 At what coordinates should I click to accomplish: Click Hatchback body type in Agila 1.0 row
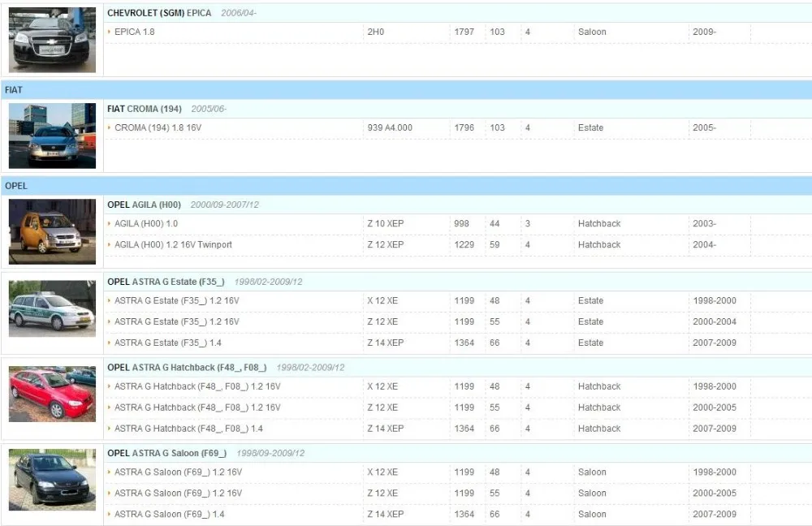pos(599,224)
